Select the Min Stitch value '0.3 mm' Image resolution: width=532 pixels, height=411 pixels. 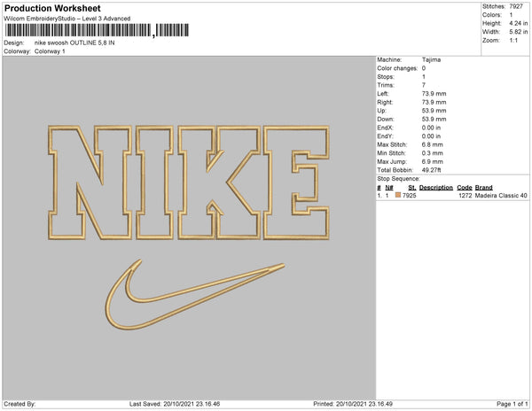pyautogui.click(x=433, y=153)
